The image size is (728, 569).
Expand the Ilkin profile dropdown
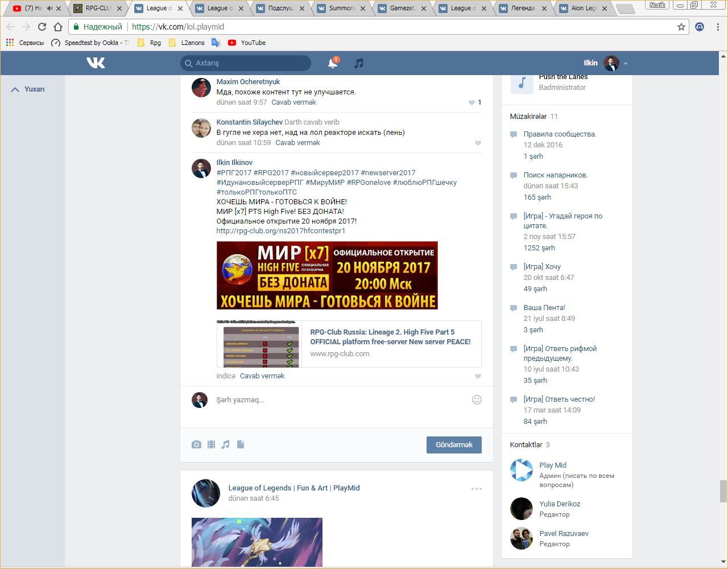point(625,63)
